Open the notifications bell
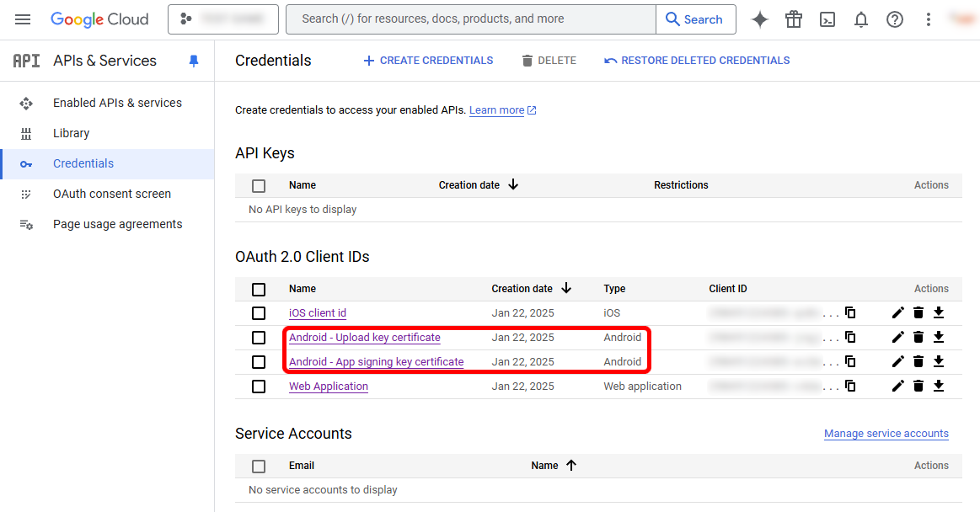 tap(861, 19)
